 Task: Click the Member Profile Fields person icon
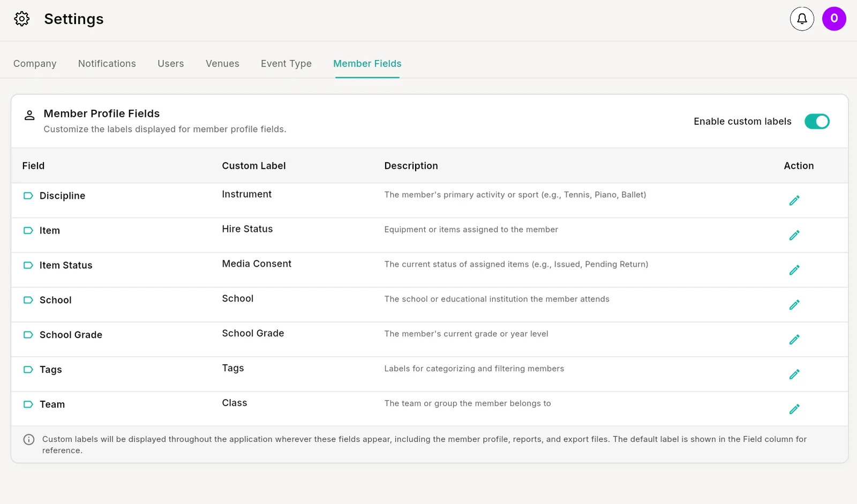point(29,115)
